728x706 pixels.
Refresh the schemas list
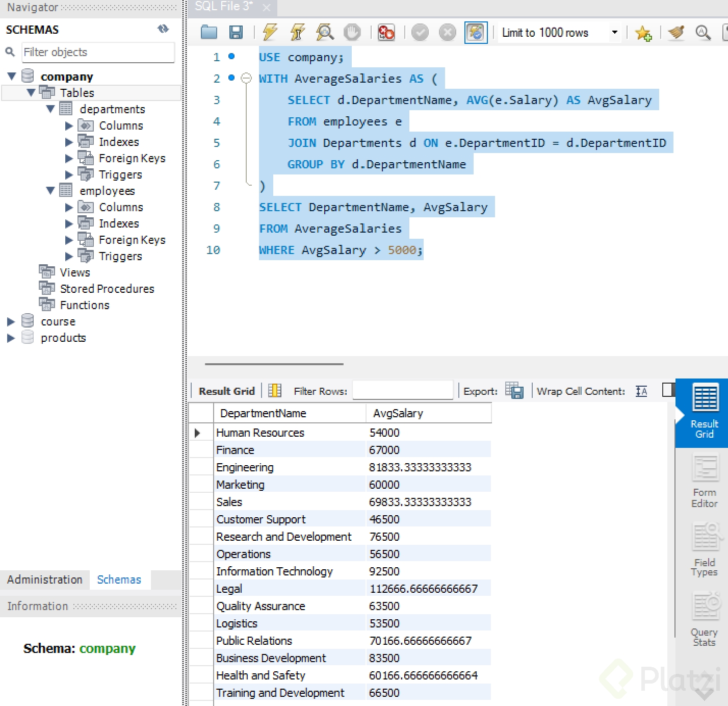click(163, 29)
